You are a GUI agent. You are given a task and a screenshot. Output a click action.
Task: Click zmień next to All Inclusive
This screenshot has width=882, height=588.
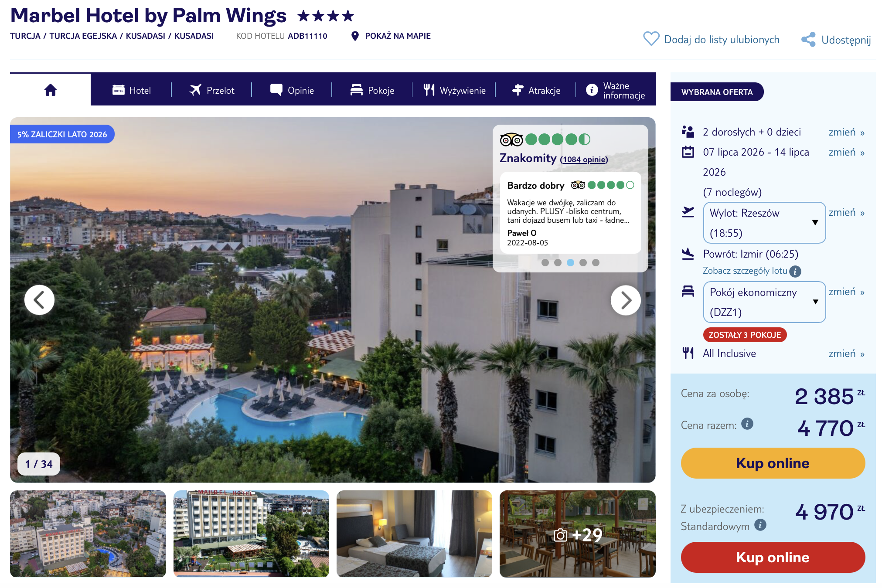click(846, 353)
